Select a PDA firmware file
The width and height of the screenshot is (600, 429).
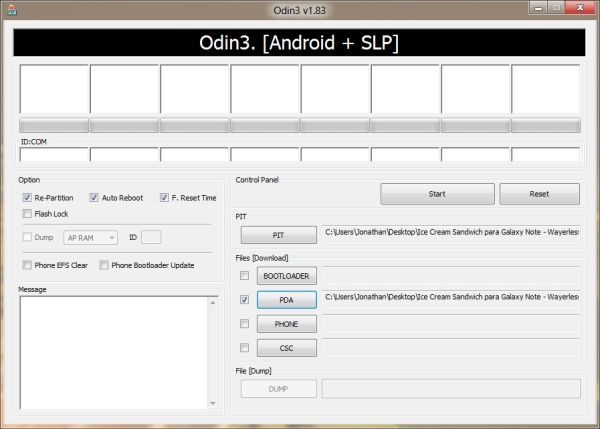tap(287, 300)
